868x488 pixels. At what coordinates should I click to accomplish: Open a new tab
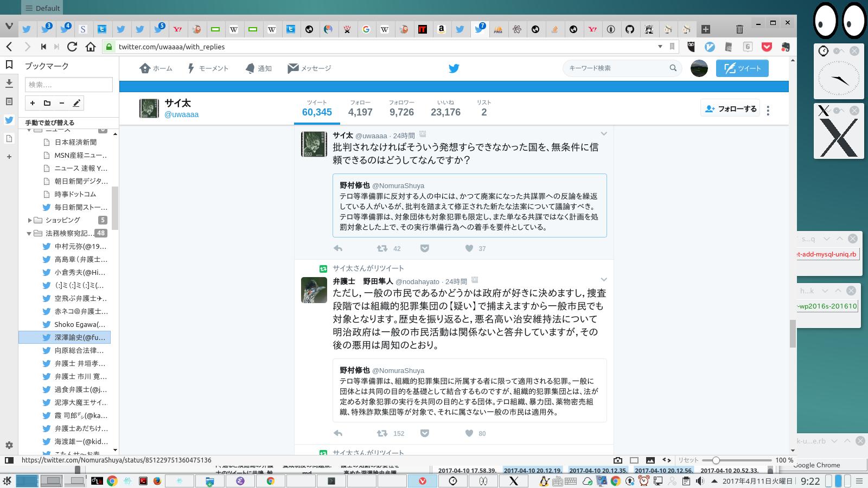706,29
